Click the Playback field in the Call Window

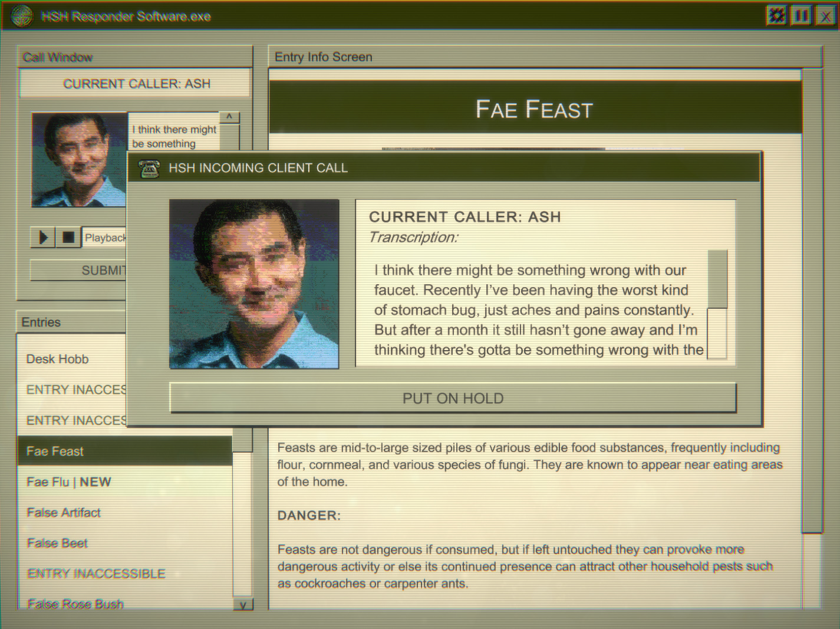[x=104, y=238]
